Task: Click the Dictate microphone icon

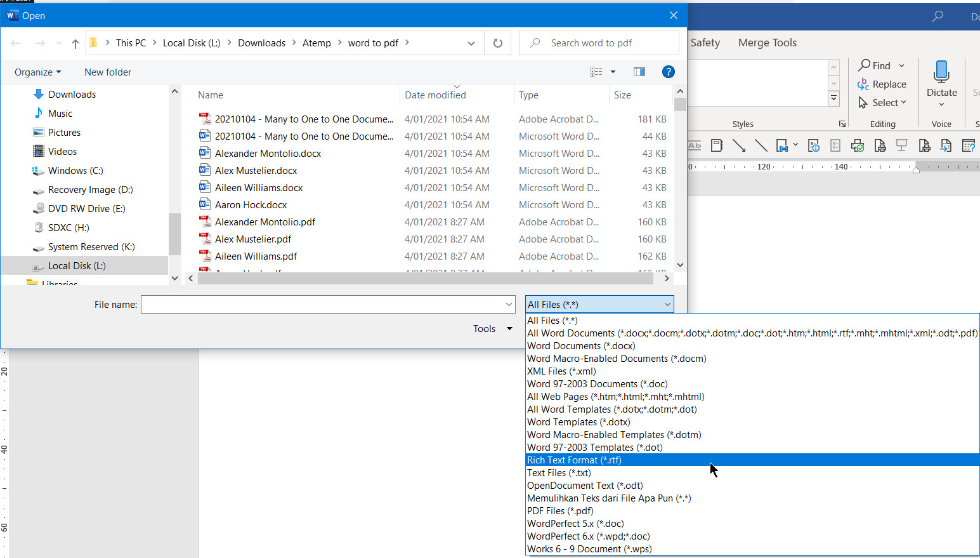Action: coord(942,72)
